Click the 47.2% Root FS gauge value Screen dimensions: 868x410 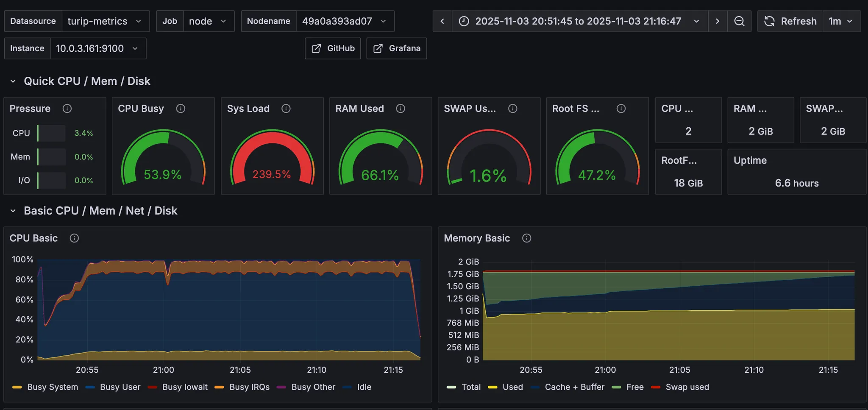click(x=597, y=175)
